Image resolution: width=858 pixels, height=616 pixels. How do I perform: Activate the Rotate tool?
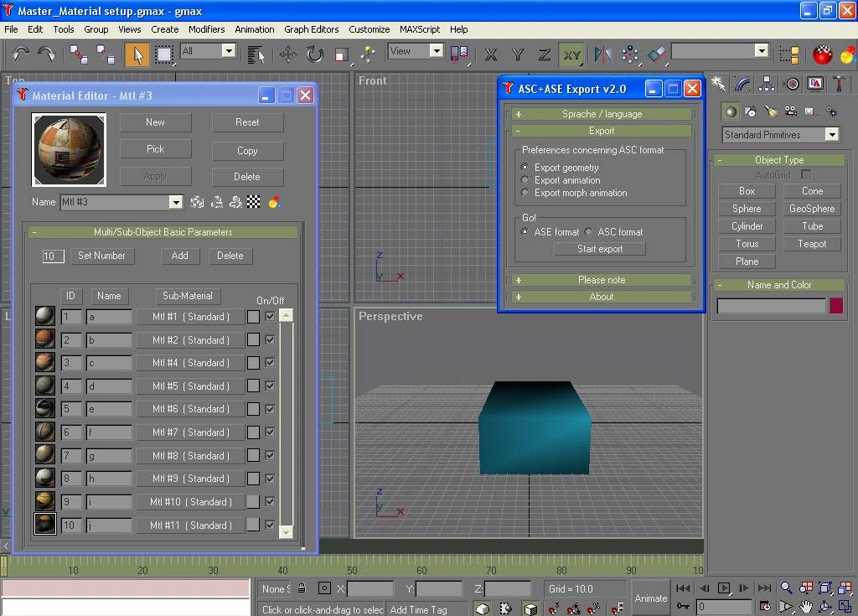pos(314,54)
